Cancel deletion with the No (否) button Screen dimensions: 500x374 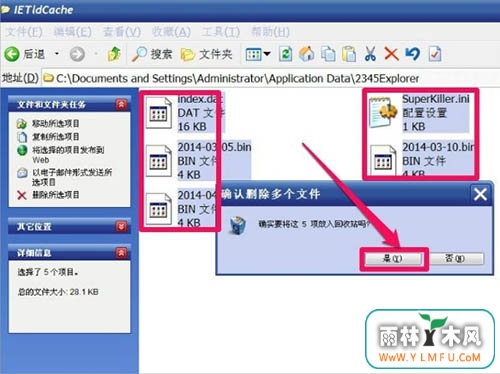455,259
